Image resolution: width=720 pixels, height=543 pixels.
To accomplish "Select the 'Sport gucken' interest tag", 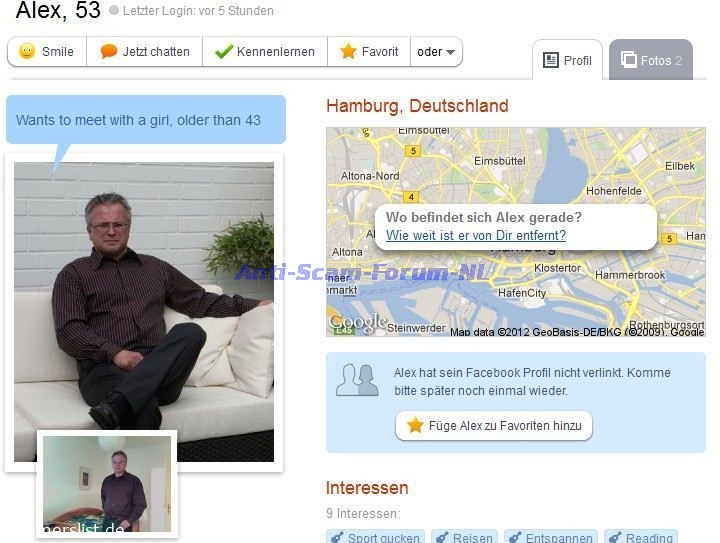I will click(x=375, y=537).
